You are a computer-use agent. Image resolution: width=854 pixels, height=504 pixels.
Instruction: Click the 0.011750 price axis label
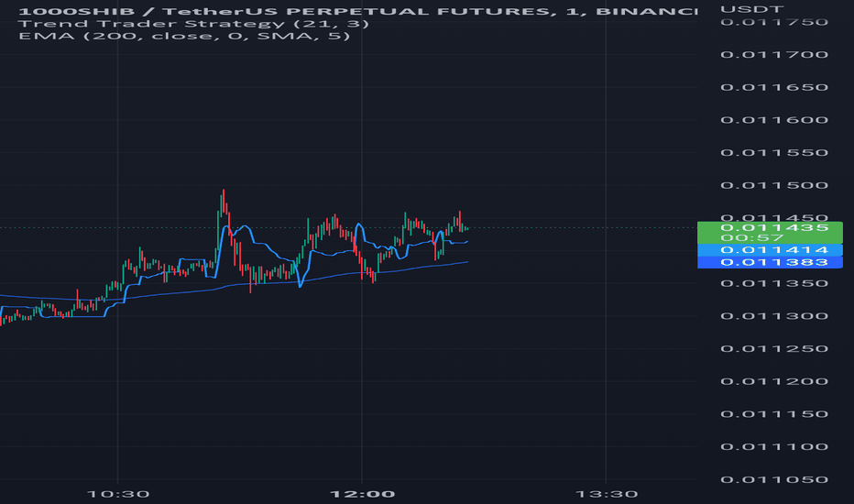click(x=774, y=22)
